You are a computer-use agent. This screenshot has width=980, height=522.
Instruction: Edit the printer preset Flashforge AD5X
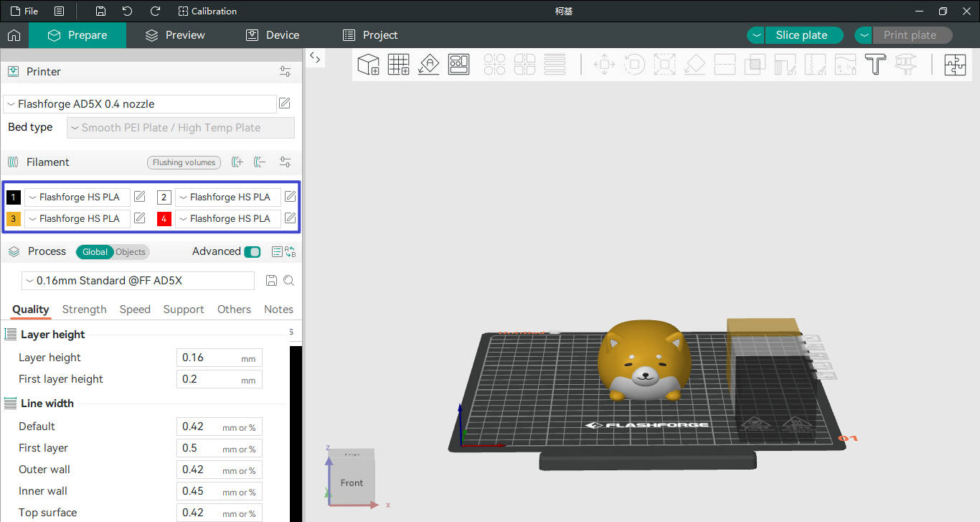tap(285, 103)
